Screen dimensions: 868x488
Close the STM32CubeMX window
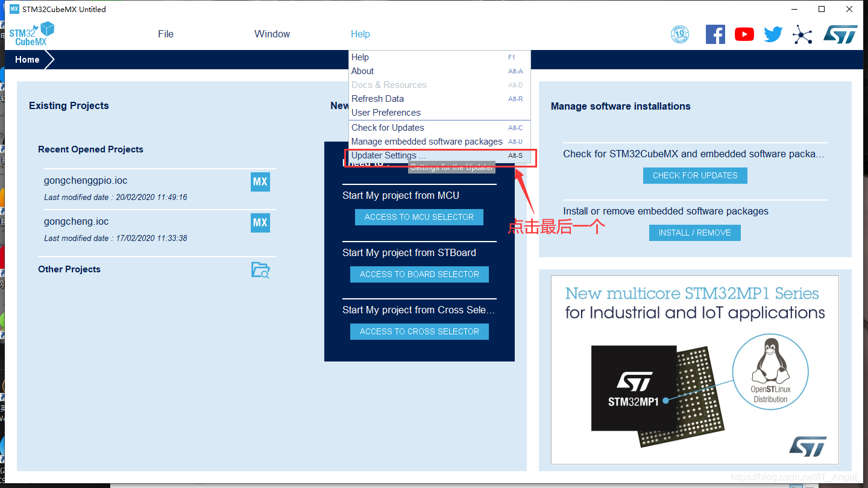(849, 9)
